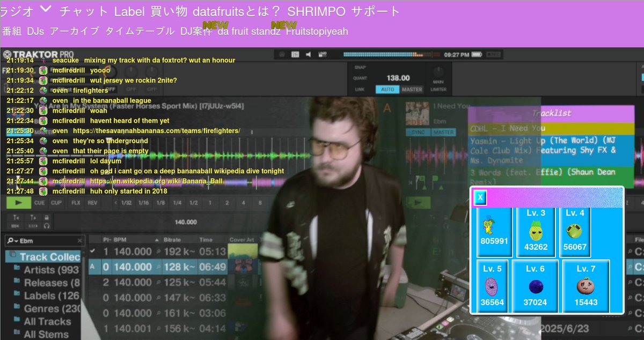
Task: Click the Traktor play button
Action: click(x=19, y=203)
